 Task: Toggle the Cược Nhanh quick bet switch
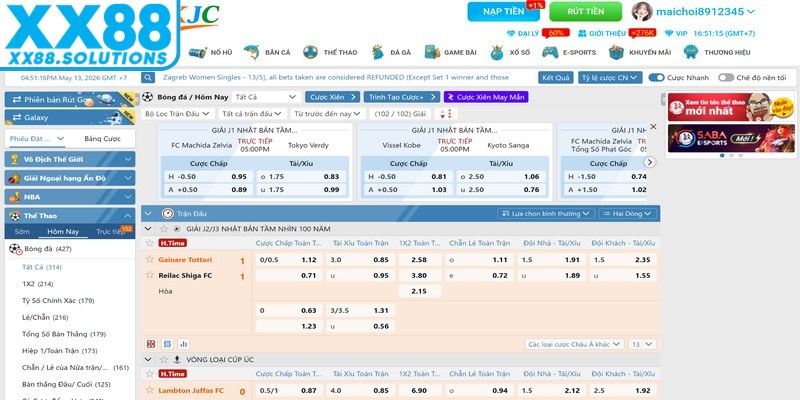point(656,78)
